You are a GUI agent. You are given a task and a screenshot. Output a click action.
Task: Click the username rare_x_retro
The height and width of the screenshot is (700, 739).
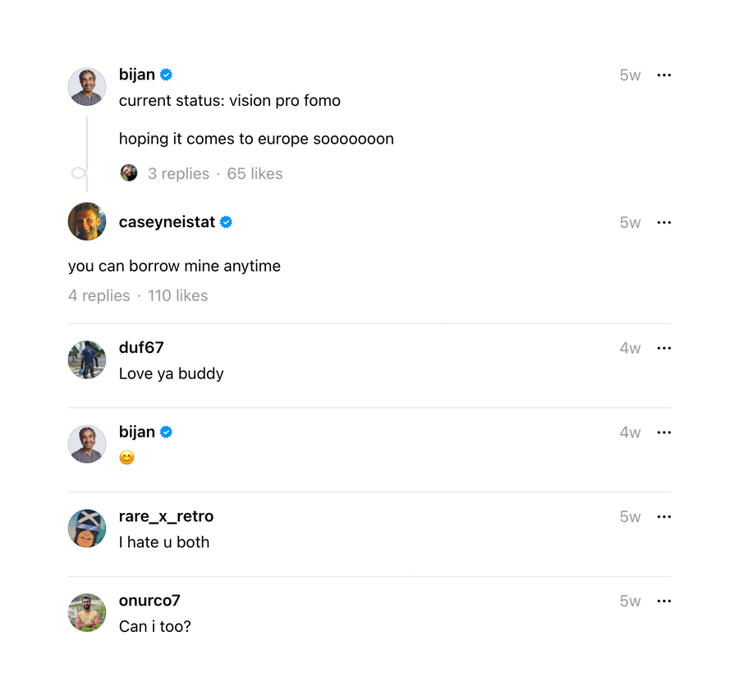166,516
